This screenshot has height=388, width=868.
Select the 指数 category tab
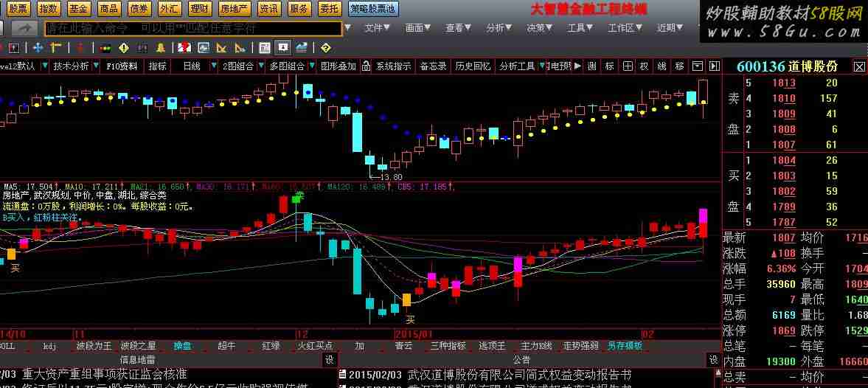(x=49, y=8)
